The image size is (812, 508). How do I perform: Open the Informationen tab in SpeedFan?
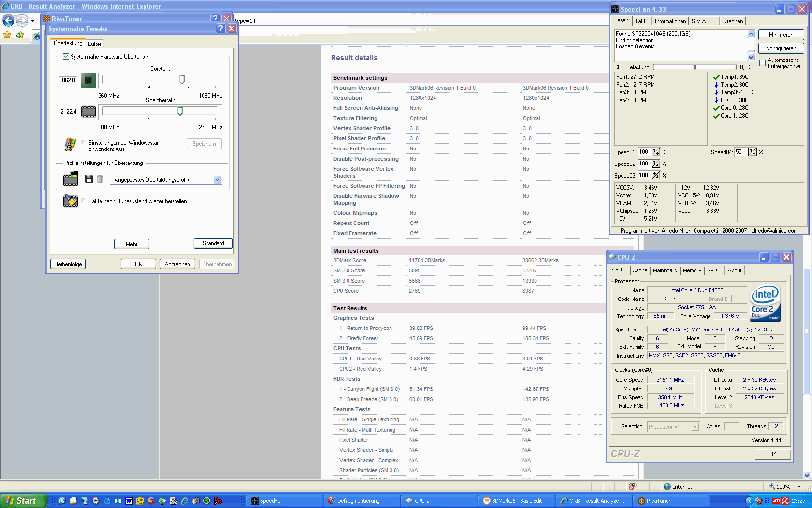tap(670, 21)
